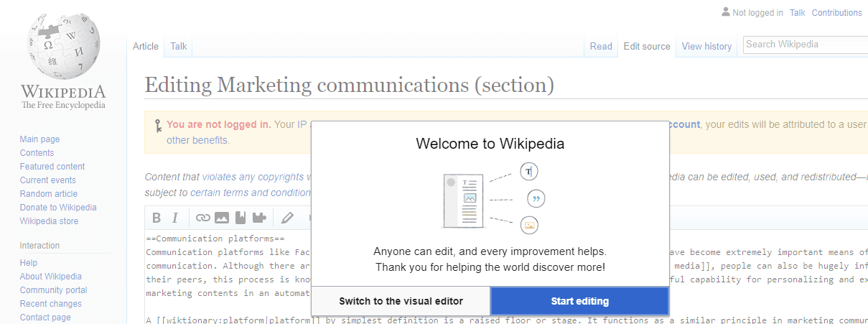Insert a template via the puzzle icon
Image resolution: width=868 pixels, height=324 pixels.
coord(259,218)
